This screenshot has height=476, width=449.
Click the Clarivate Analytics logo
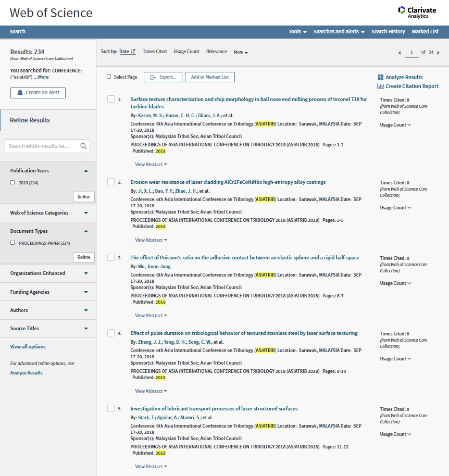[417, 12]
